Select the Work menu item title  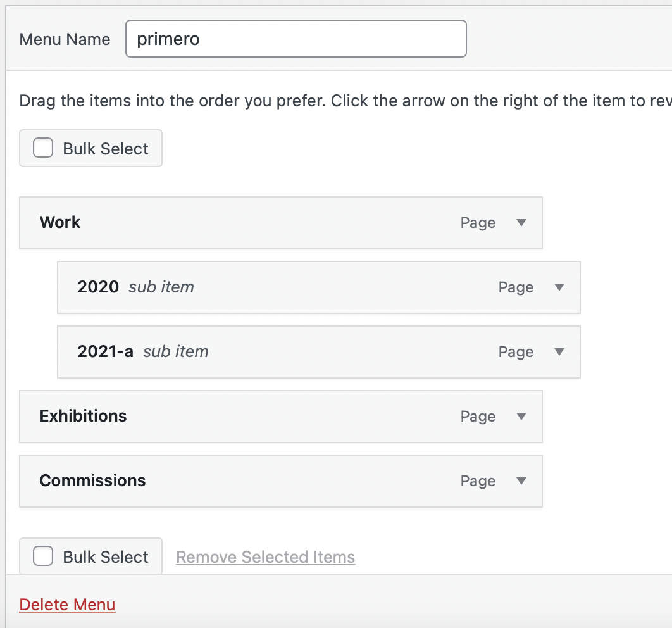pos(60,222)
